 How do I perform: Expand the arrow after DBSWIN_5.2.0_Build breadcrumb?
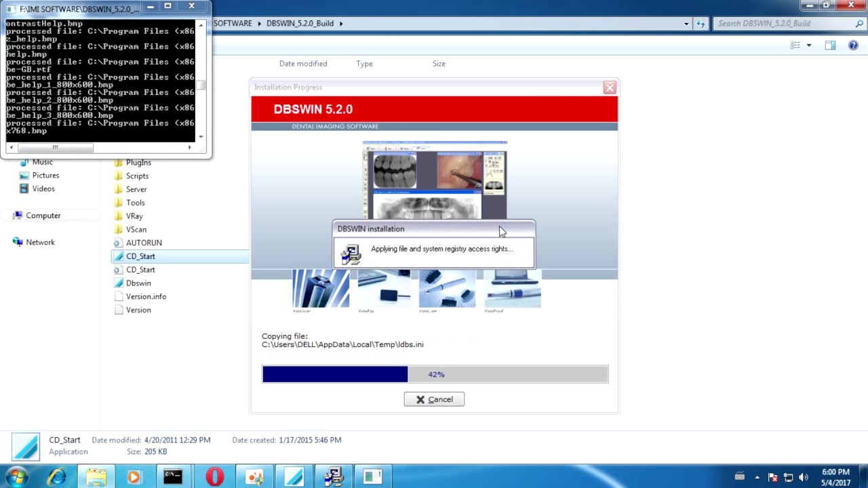coord(341,23)
